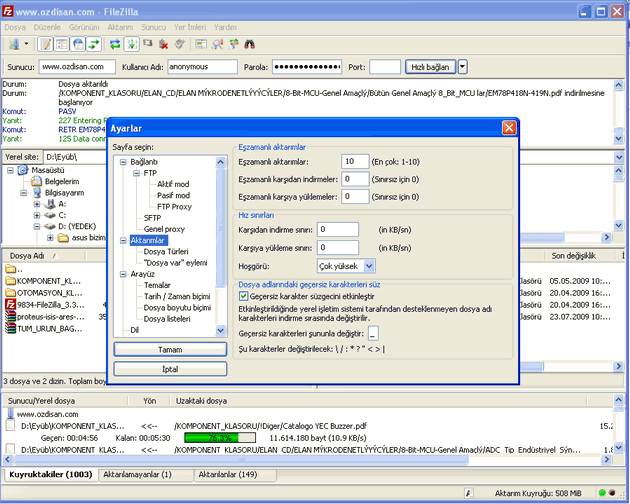630x504 pixels.
Task: Select Genel proxy settings page
Action: click(x=164, y=229)
